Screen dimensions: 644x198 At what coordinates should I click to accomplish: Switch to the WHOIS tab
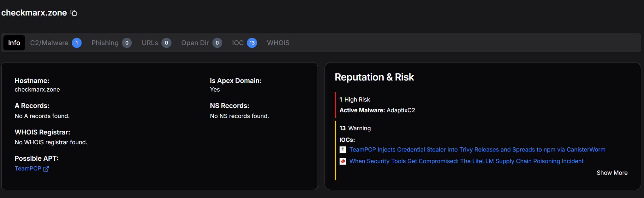point(278,43)
